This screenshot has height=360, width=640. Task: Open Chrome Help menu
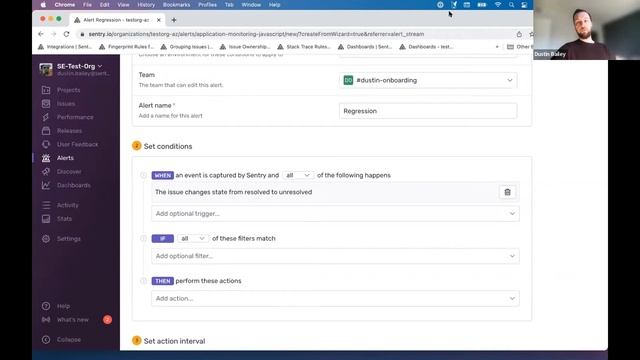pos(274,5)
